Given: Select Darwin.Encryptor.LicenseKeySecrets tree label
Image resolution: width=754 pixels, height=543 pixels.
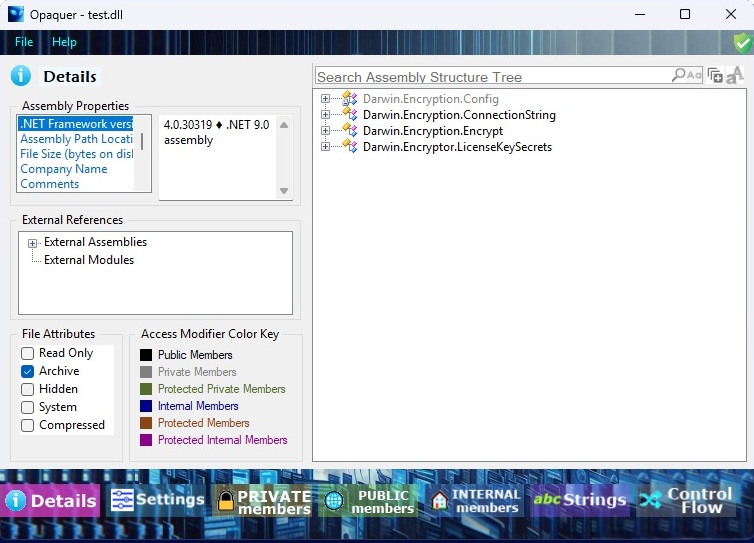Looking at the screenshot, I should tap(457, 147).
